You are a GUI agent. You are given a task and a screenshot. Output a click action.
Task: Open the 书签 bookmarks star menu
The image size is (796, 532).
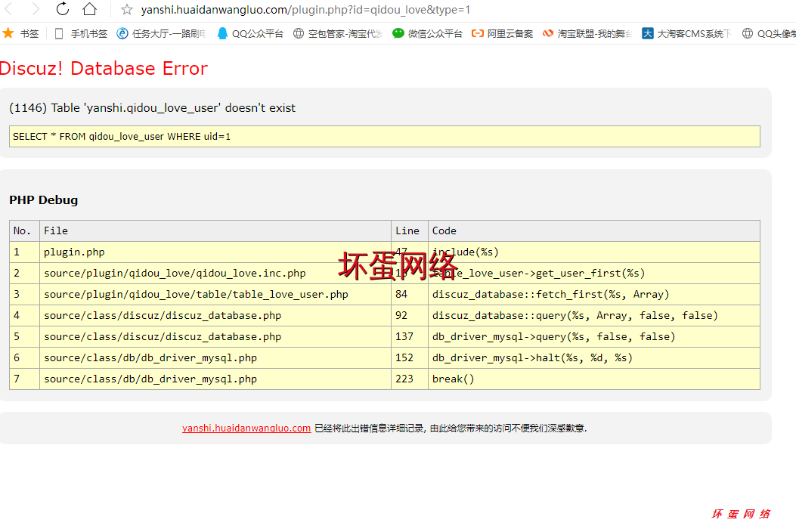[x=21, y=33]
